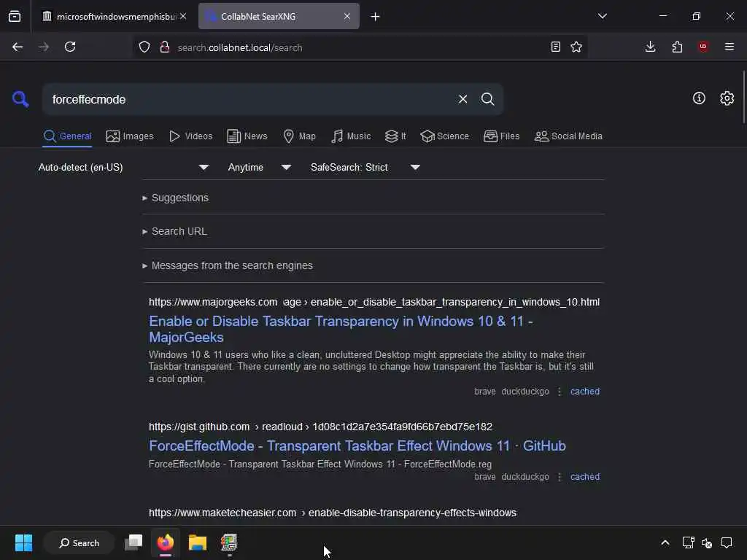Switch to the Science category
Screen dimensions: 747x560
pos(444,136)
